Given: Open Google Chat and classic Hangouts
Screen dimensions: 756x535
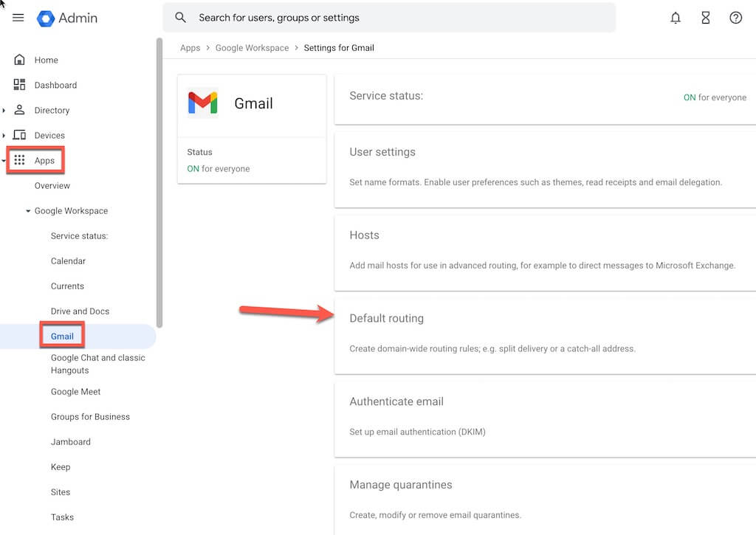Looking at the screenshot, I should pyautogui.click(x=97, y=364).
